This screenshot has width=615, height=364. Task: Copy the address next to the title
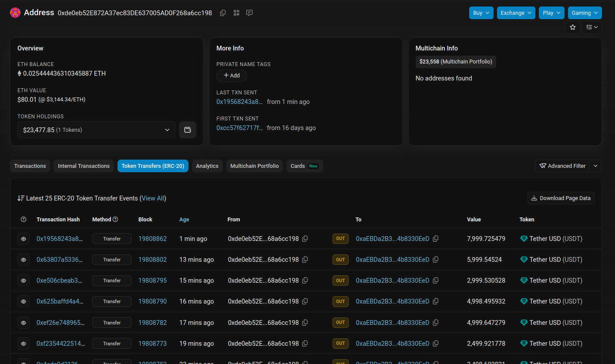pos(223,13)
